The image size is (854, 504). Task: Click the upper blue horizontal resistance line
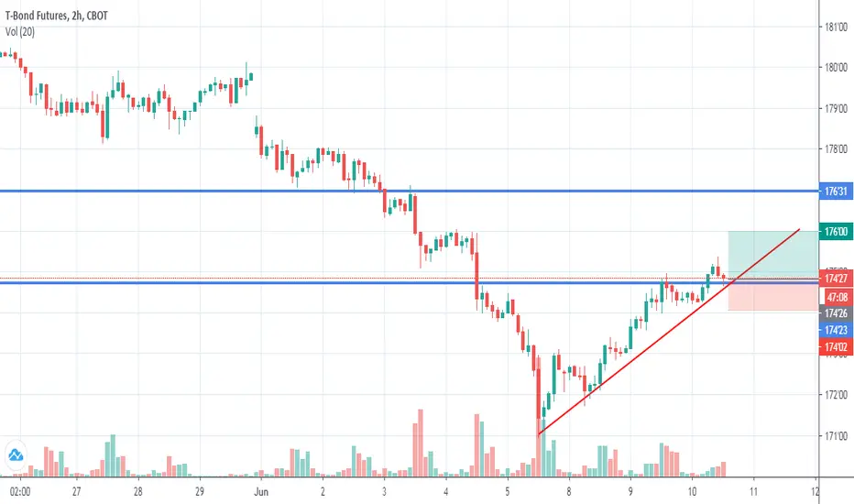(x=409, y=192)
